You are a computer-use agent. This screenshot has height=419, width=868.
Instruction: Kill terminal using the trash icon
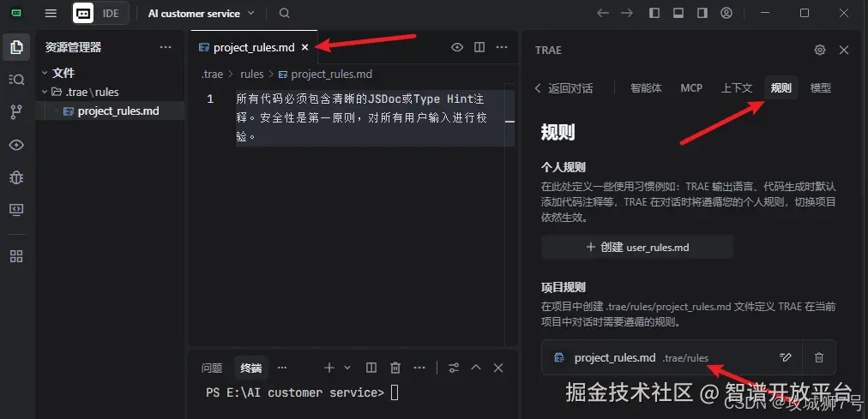(395, 368)
